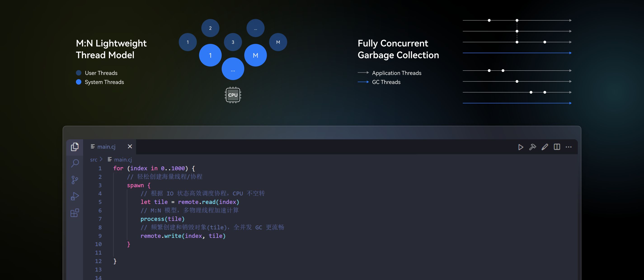The height and width of the screenshot is (280, 644).
Task: Expand the breadcrumb chevron after src
Action: 101,159
